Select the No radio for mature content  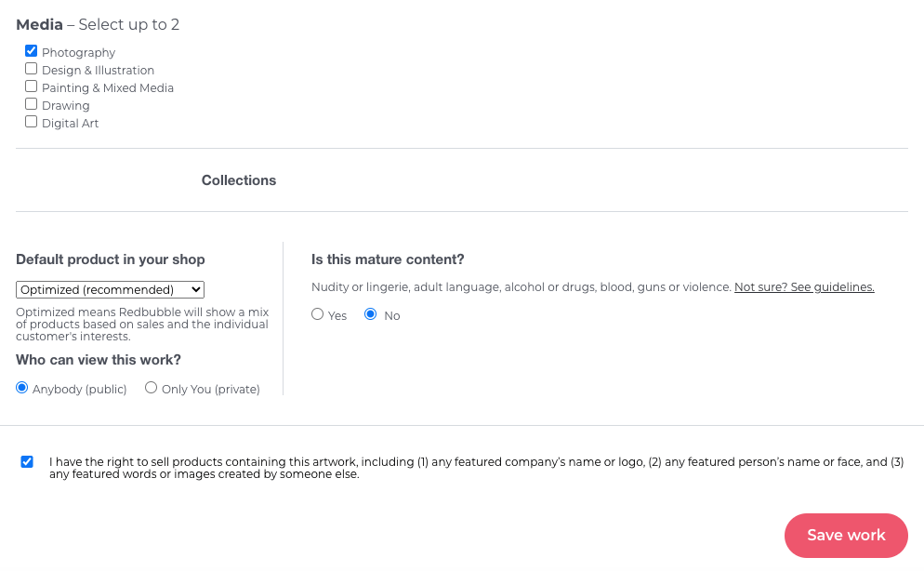[371, 314]
